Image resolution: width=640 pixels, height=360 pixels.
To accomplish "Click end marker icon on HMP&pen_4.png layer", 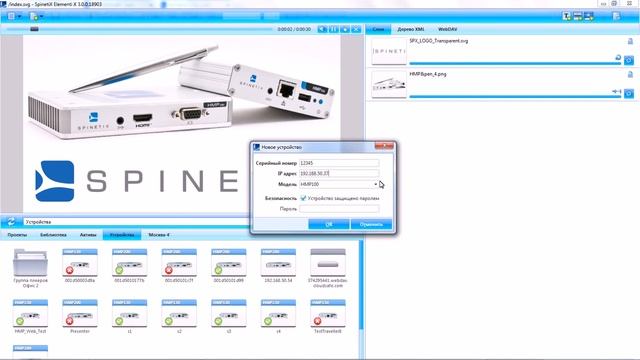I will click(x=617, y=91).
